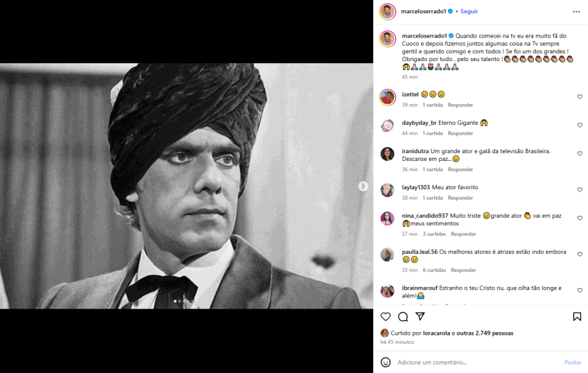Like the comment by paulla.leal.56
This screenshot has height=373, width=588.
[580, 254]
